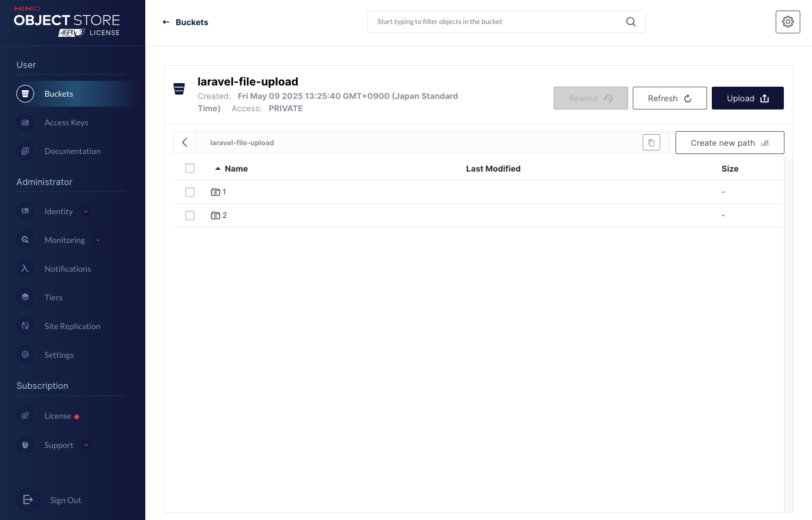Click the search magnifier icon
The height and width of the screenshot is (520, 812).
pos(631,22)
